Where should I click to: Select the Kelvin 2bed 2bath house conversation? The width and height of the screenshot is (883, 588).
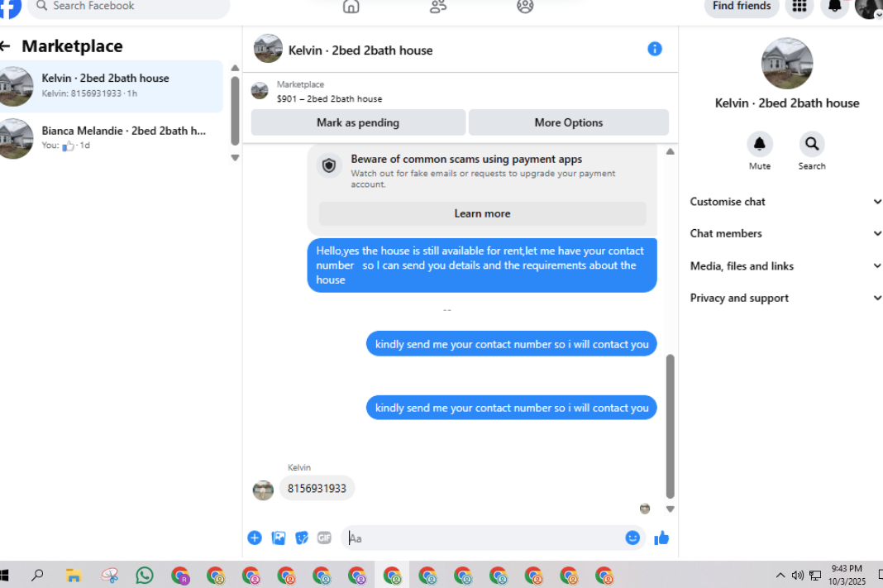point(111,86)
